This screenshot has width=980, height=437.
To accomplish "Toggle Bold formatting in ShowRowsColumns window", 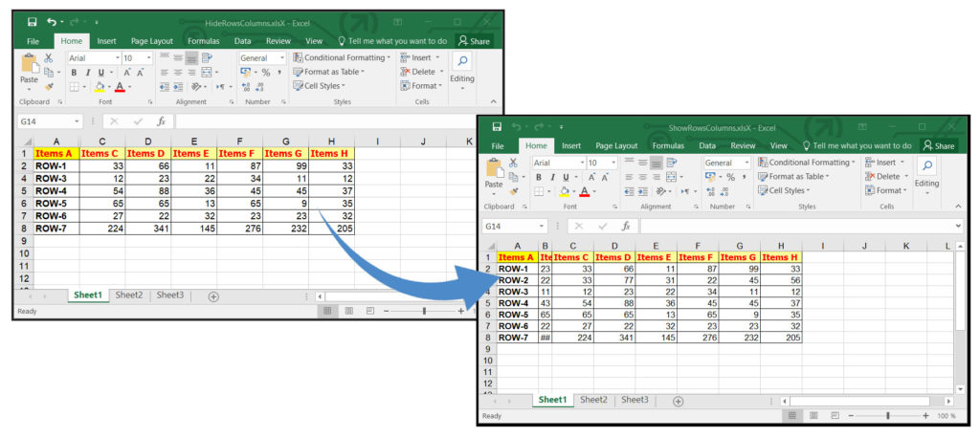I will (537, 177).
